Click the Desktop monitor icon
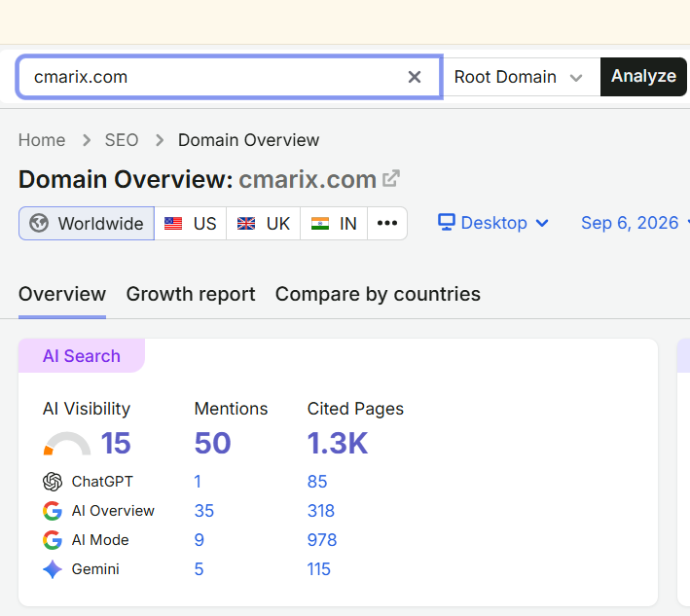Screen dimensions: 690x616 click(446, 222)
